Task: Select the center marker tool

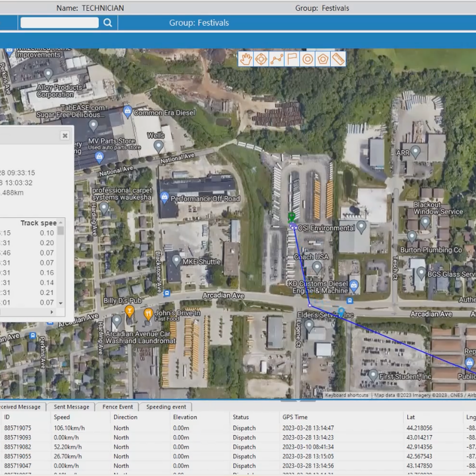Action: click(261, 59)
